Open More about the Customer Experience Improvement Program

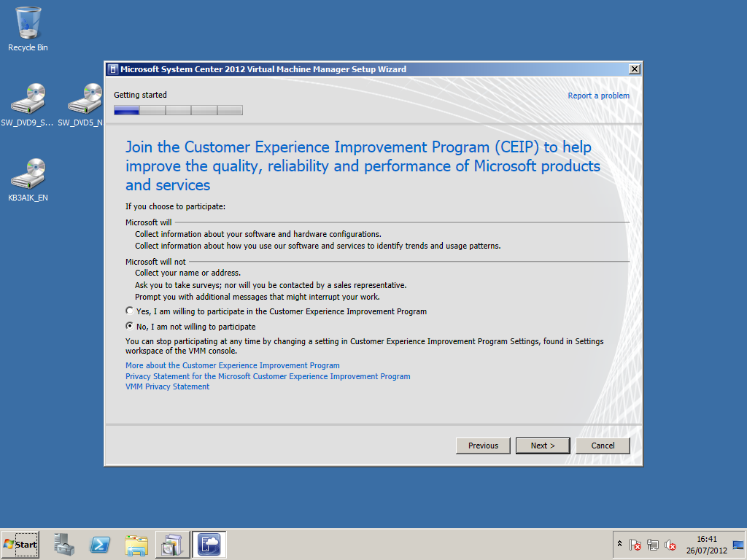pos(233,365)
